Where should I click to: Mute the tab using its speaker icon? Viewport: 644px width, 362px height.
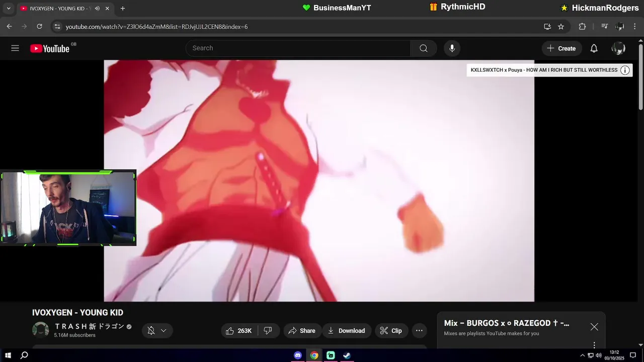(97, 9)
